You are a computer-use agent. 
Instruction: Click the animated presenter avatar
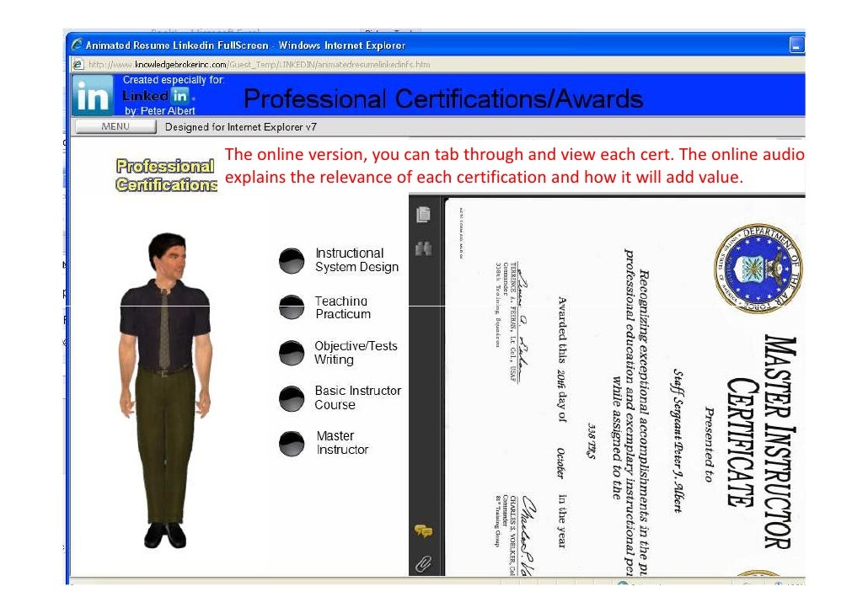click(165, 391)
